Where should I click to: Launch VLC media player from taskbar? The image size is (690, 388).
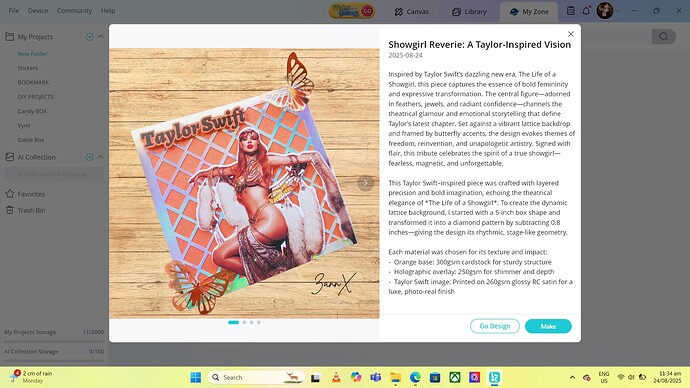336,377
